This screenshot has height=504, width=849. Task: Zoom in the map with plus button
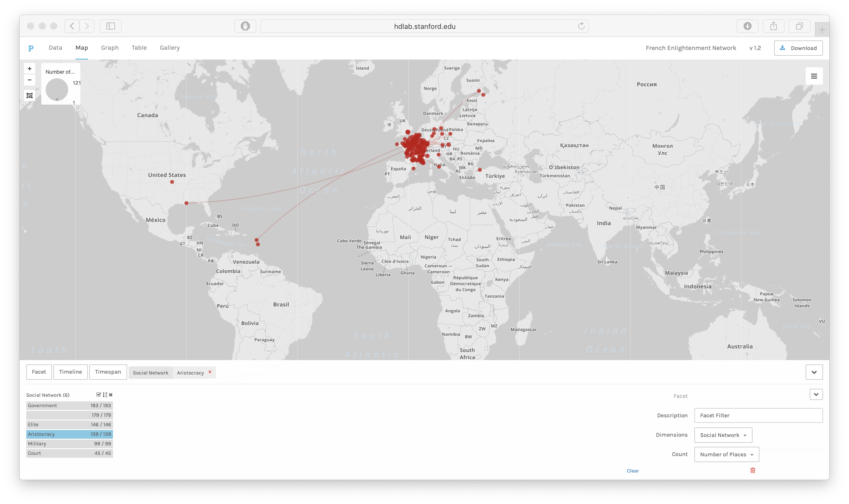[29, 68]
